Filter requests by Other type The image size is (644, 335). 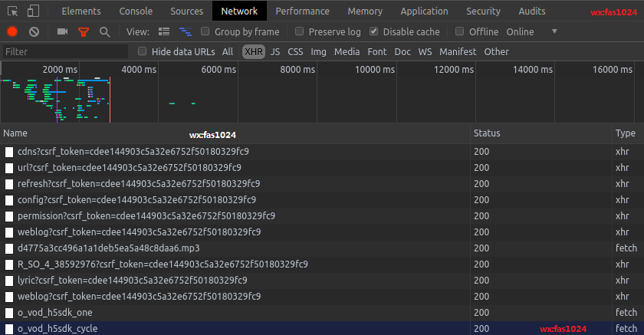coord(496,51)
